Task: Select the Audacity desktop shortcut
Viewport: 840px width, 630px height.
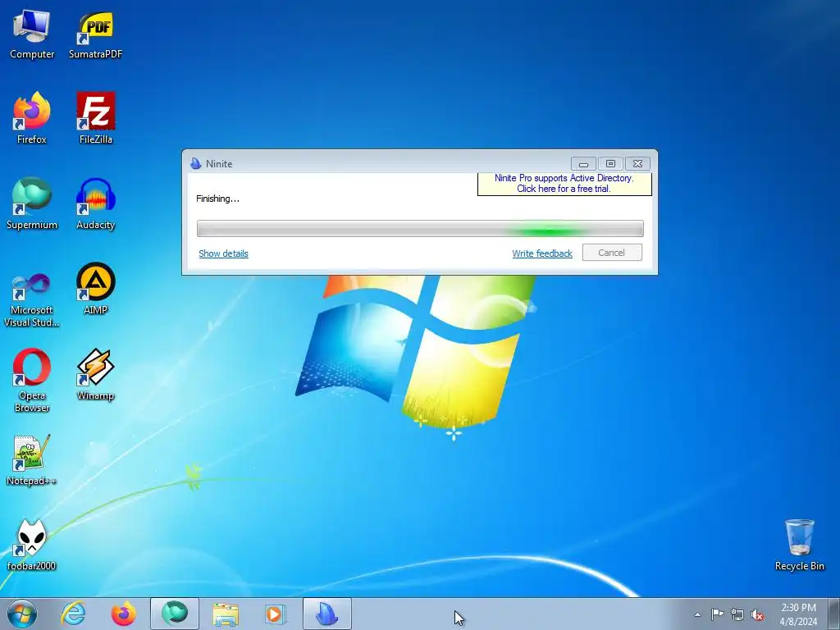Action: [x=95, y=203]
